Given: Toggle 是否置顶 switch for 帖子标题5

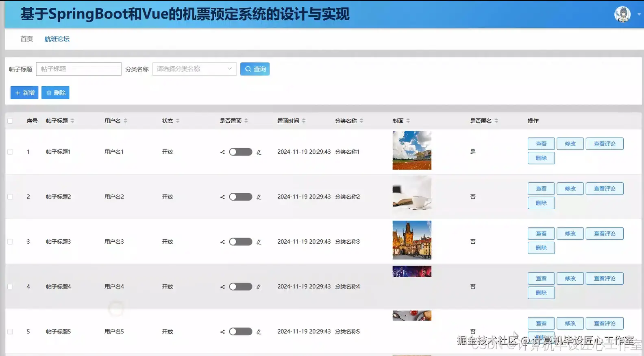Looking at the screenshot, I should (x=241, y=332).
